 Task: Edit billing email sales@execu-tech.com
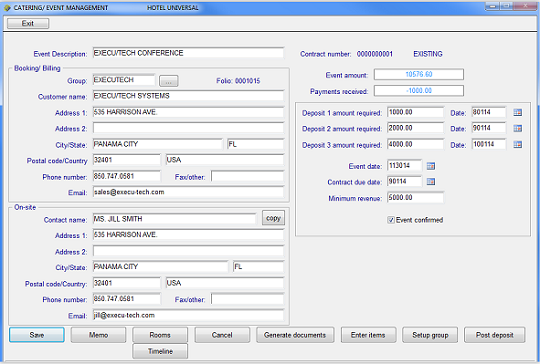click(188, 192)
